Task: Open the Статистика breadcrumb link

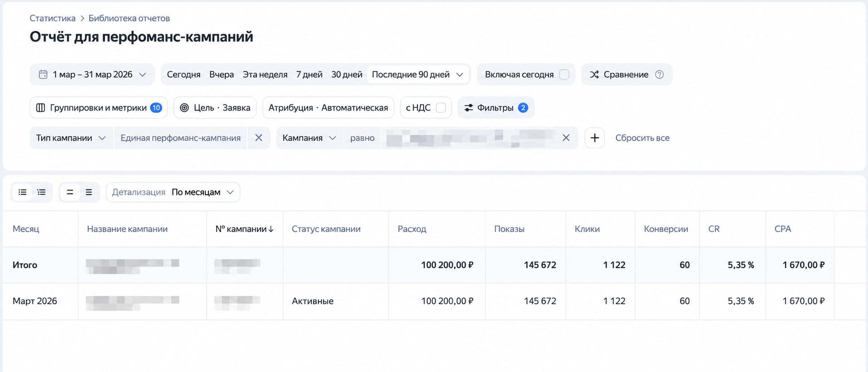Action: pos(53,18)
